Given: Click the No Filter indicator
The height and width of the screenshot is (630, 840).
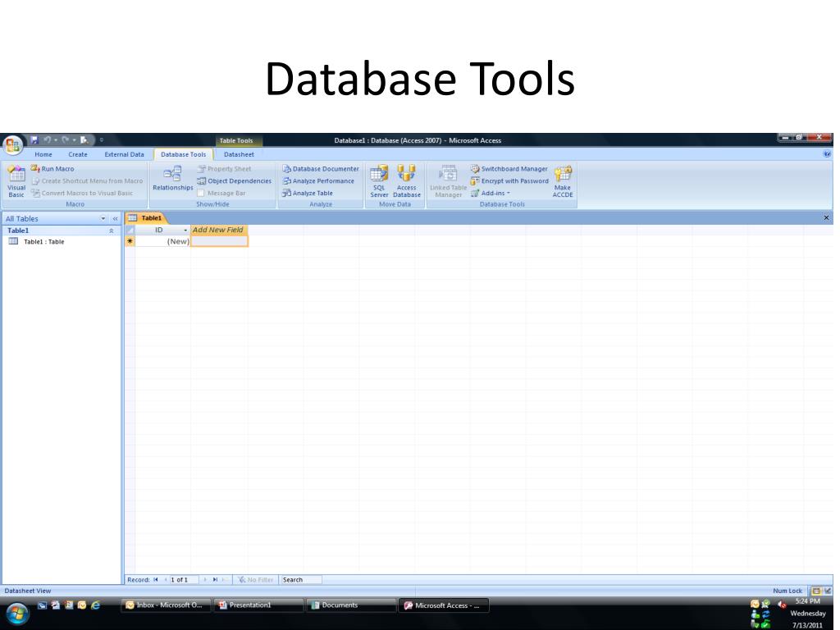Looking at the screenshot, I should click(x=255, y=580).
